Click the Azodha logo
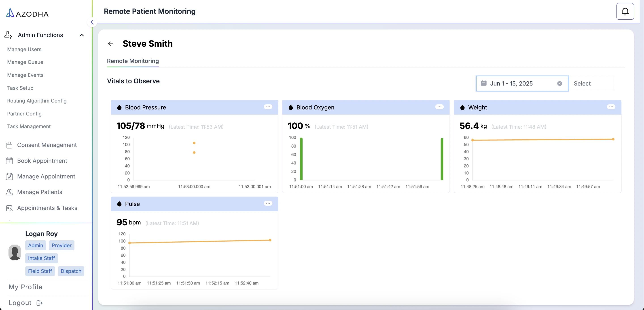 coord(27,13)
